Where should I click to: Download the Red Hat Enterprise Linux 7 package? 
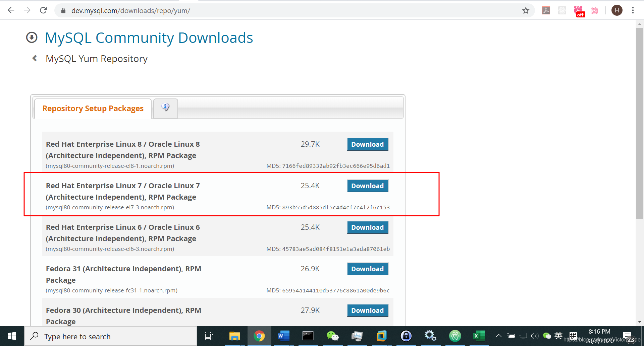tap(368, 186)
